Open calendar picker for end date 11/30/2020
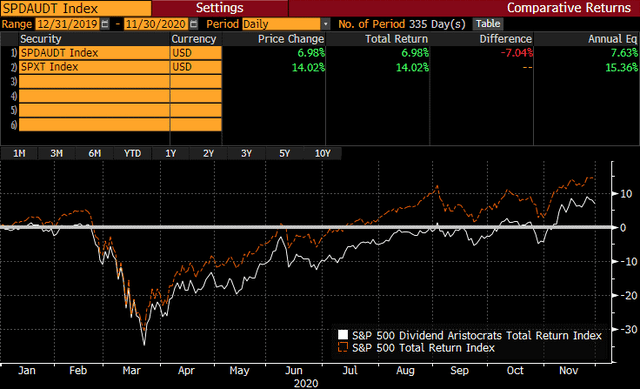 pyautogui.click(x=193, y=24)
